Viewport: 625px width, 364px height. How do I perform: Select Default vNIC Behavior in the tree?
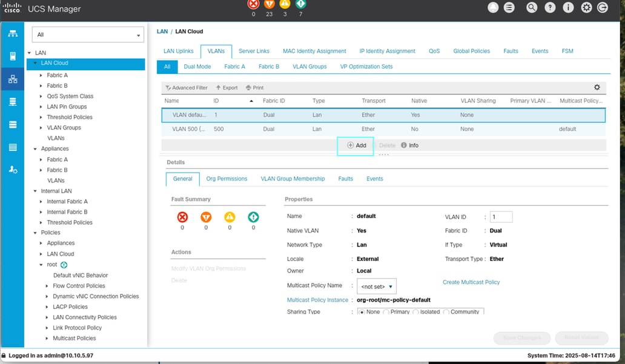point(81,276)
